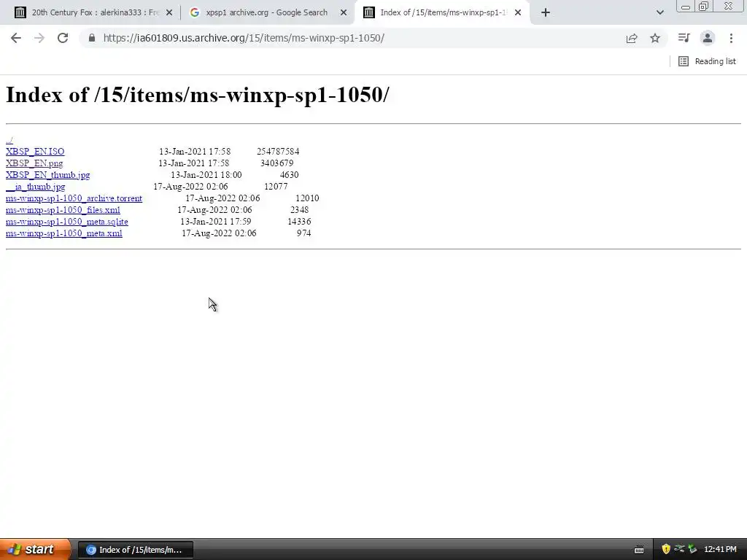The image size is (747, 560).
Task: Open the Reading list panel
Action: tap(707, 61)
